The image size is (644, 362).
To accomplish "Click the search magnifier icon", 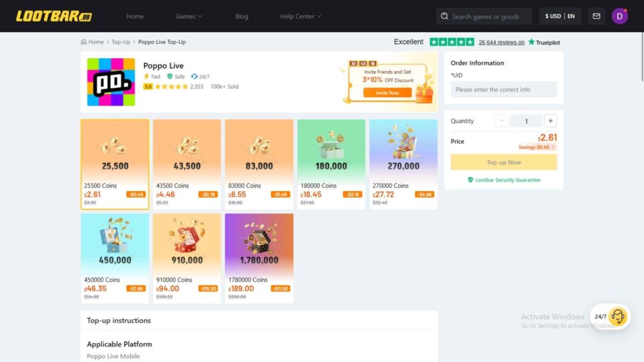I will [445, 16].
